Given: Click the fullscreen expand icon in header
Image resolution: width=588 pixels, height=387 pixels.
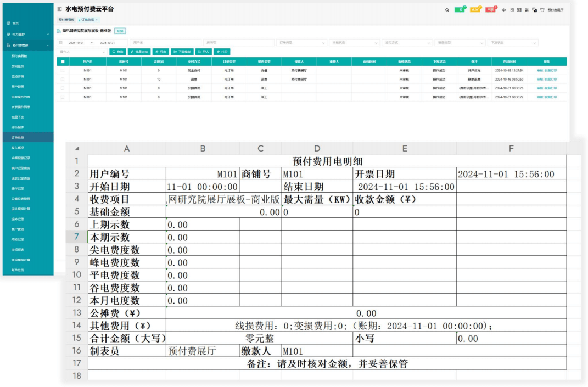Looking at the screenshot, I should (x=527, y=10).
